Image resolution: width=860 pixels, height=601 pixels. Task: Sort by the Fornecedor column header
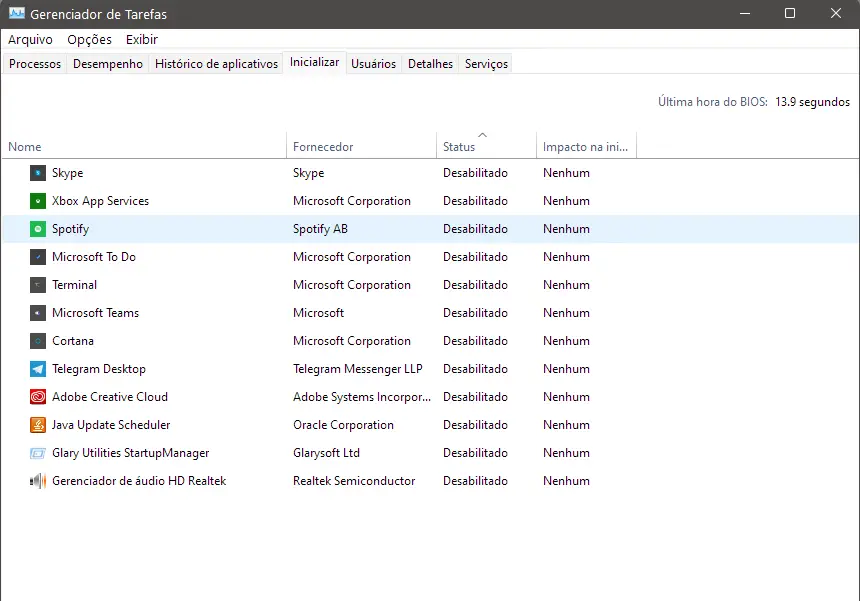click(x=323, y=147)
